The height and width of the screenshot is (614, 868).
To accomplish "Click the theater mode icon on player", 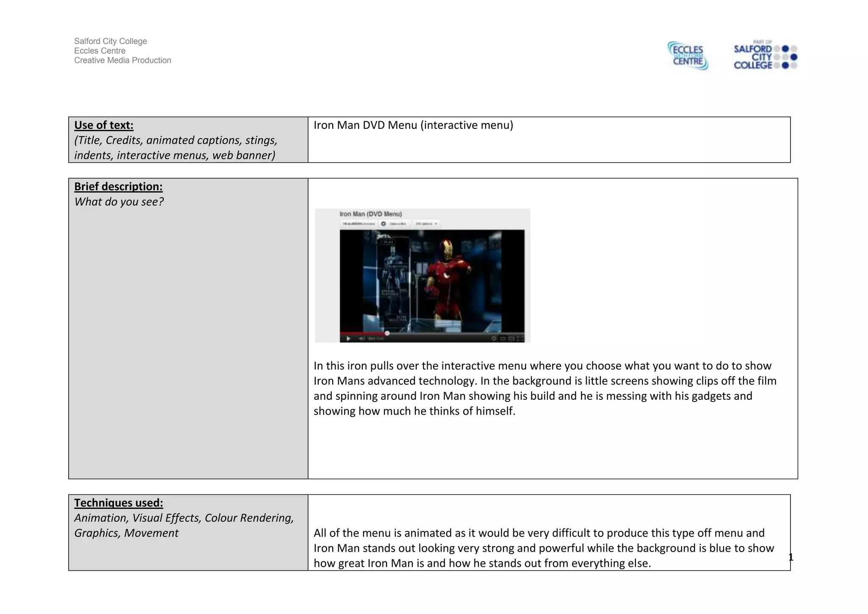I will point(511,338).
